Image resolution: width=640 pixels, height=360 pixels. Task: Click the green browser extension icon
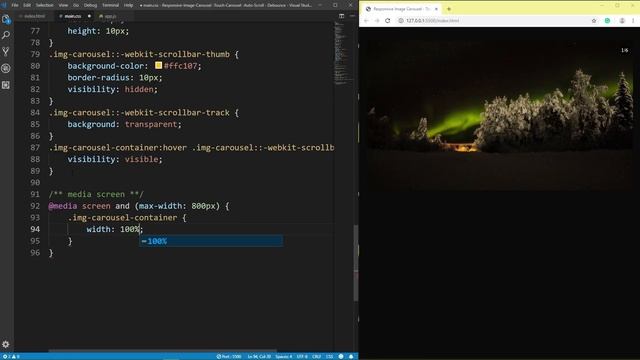[x=607, y=20]
